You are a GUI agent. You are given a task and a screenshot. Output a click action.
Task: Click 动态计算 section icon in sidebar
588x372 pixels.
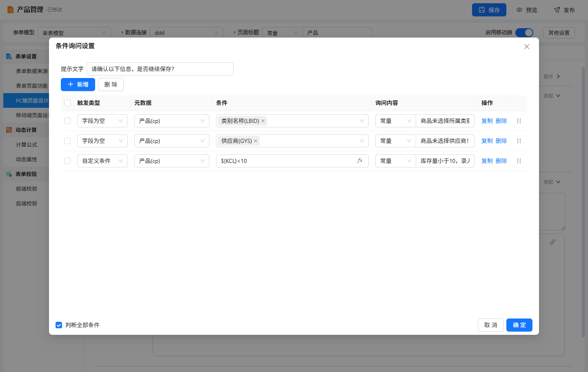[9, 130]
